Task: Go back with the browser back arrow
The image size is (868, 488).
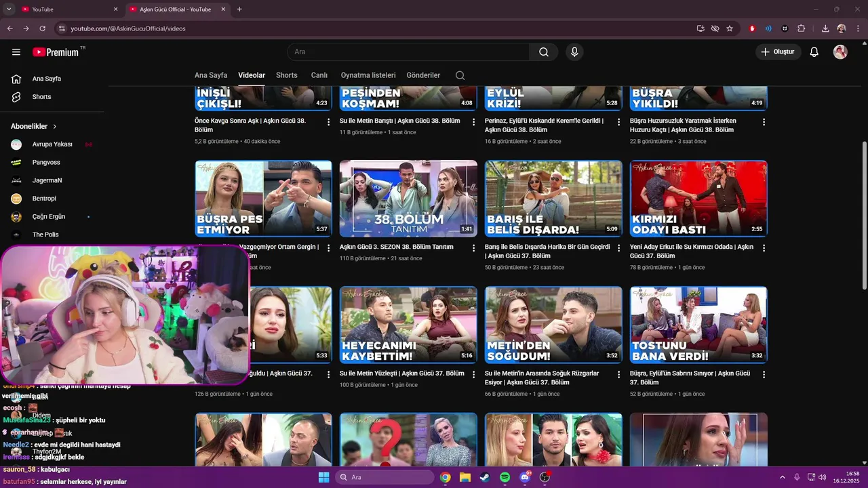Action: [x=9, y=28]
